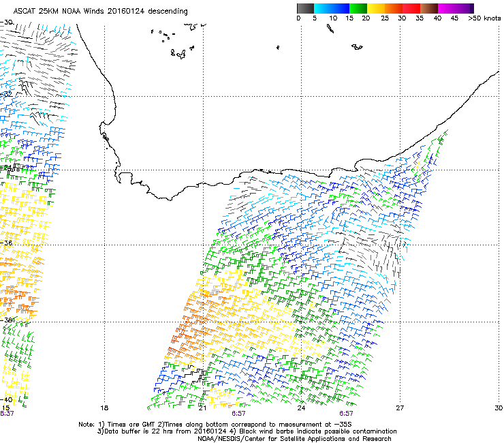The width and height of the screenshot is (504, 443).
Task: Click the latitude label '-40' on left axis
Action: tap(6, 400)
